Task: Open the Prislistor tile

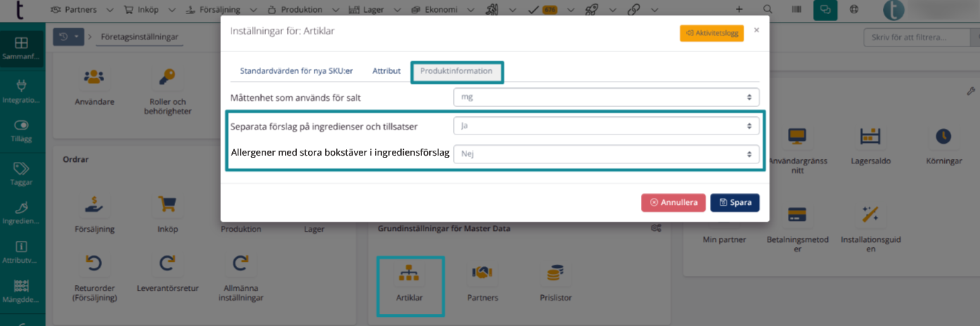Action: 556,282
